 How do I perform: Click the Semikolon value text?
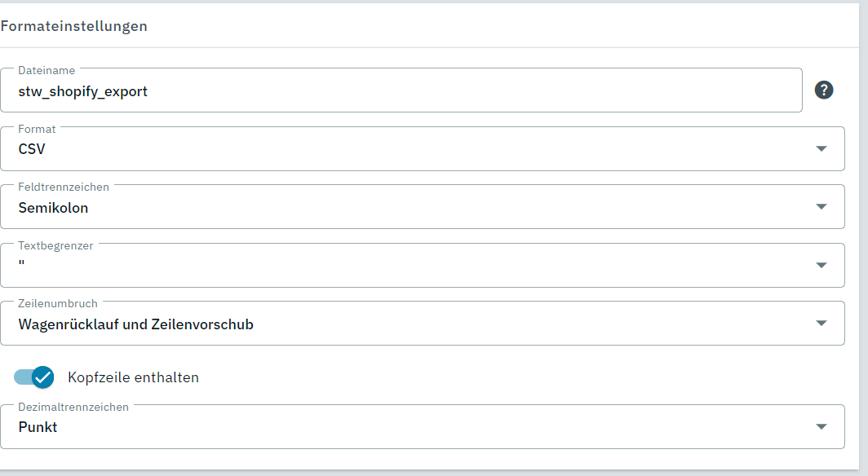pos(53,208)
